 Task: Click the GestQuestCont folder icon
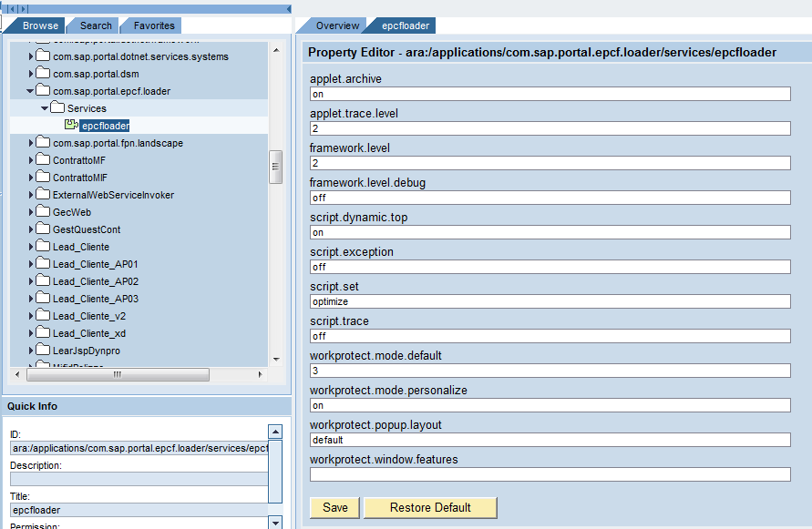coord(43,229)
